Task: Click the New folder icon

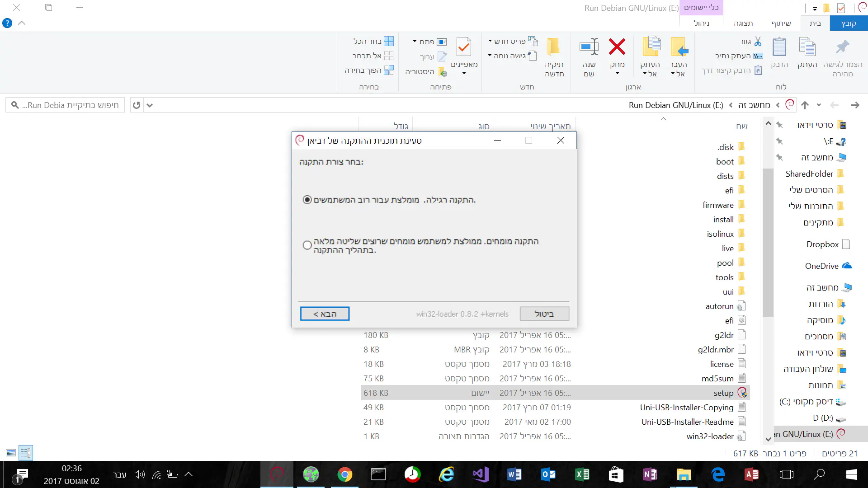Action: pos(553,47)
